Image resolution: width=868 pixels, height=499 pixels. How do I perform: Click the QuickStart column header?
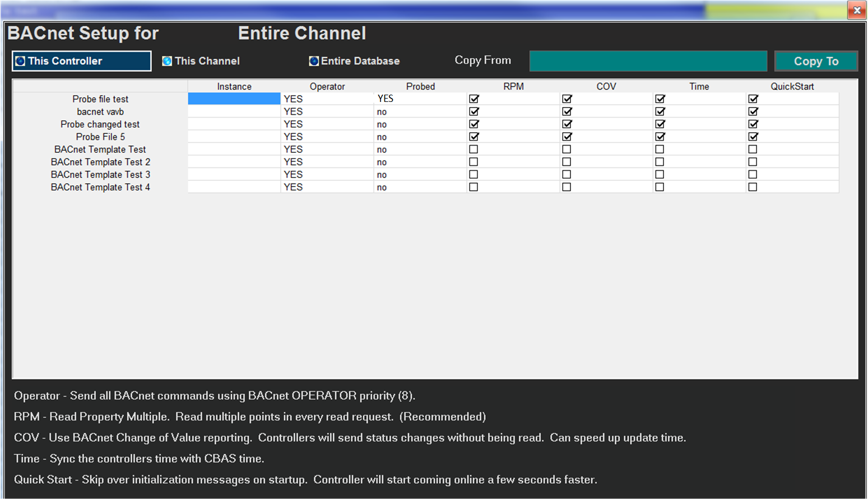792,86
